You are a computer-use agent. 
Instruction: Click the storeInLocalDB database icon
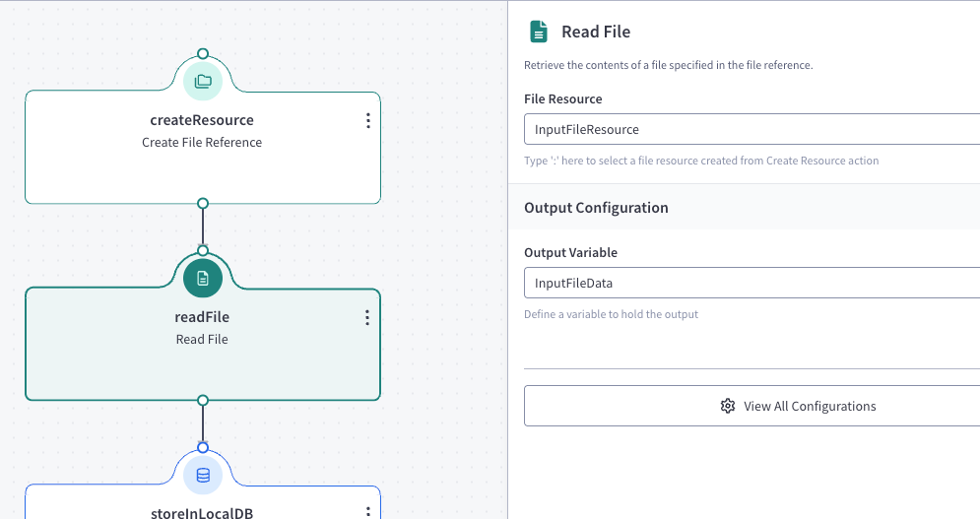coord(203,476)
